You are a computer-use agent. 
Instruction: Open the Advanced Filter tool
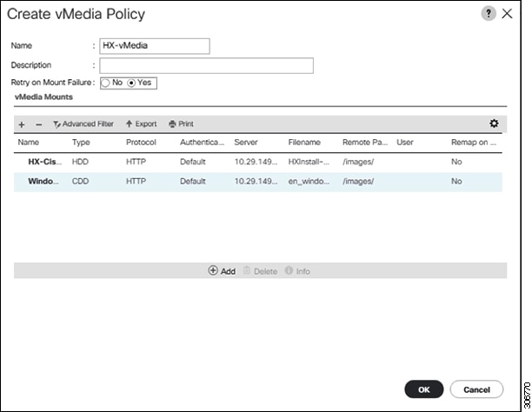83,124
